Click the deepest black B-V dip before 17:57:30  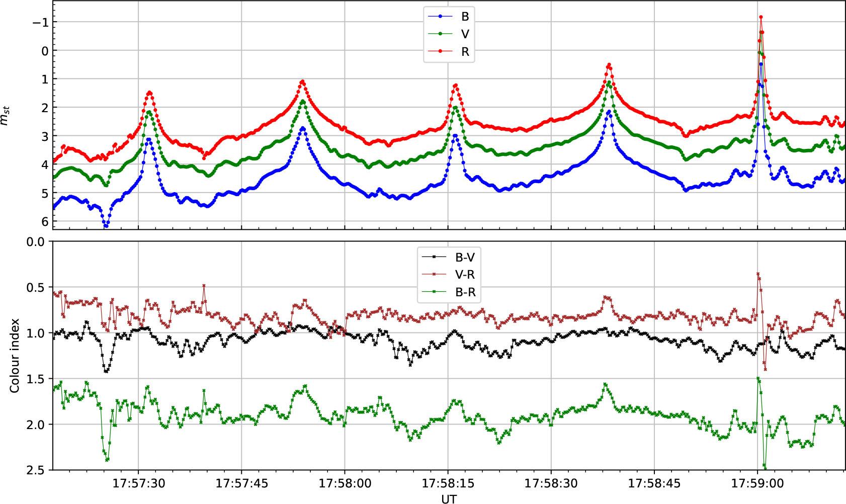106,371
